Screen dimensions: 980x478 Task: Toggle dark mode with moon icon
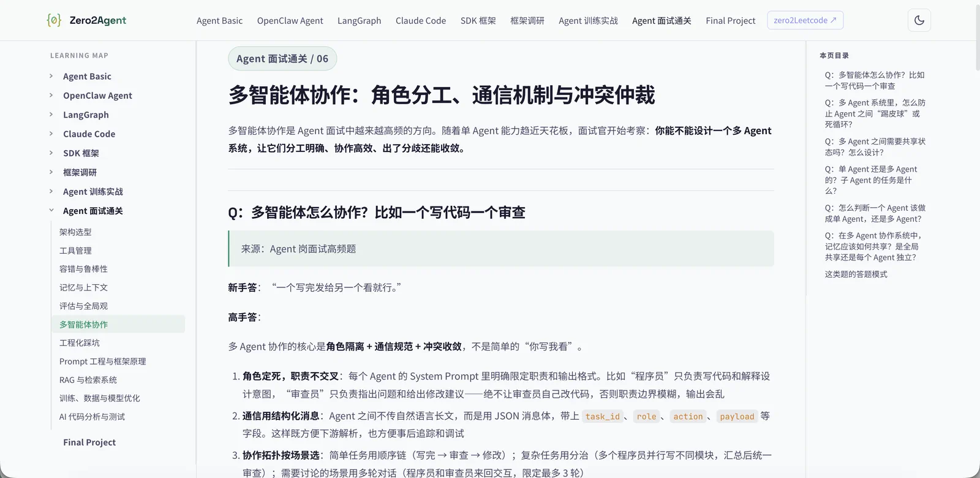919,20
